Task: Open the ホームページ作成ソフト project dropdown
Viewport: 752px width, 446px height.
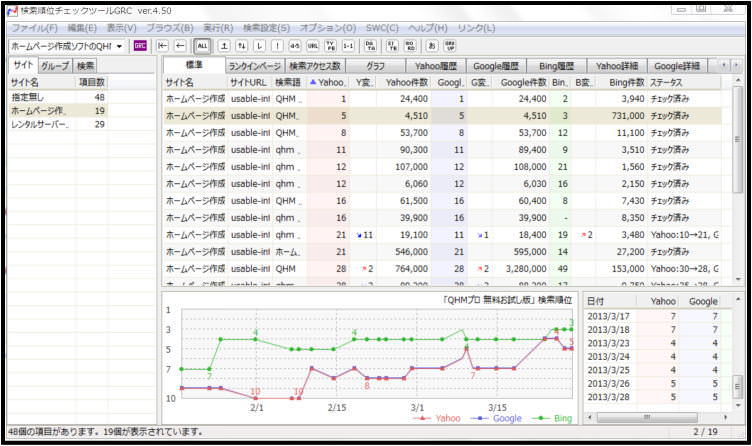Action: 67,46
